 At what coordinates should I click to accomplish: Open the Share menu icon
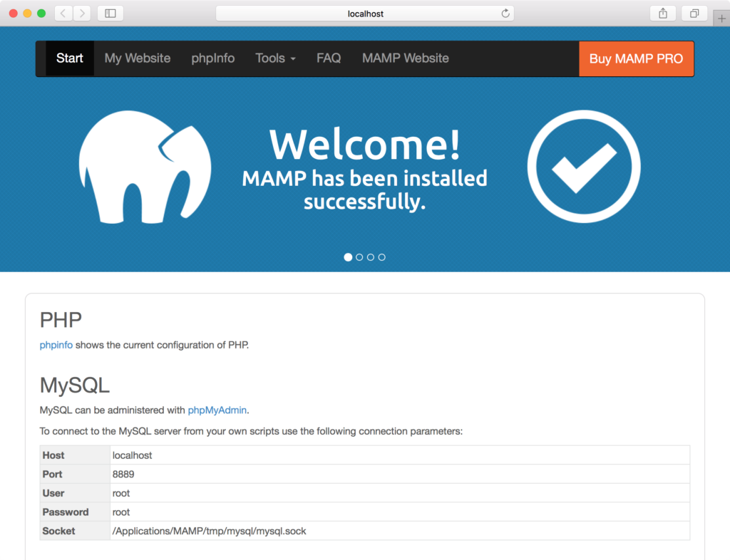click(x=663, y=14)
